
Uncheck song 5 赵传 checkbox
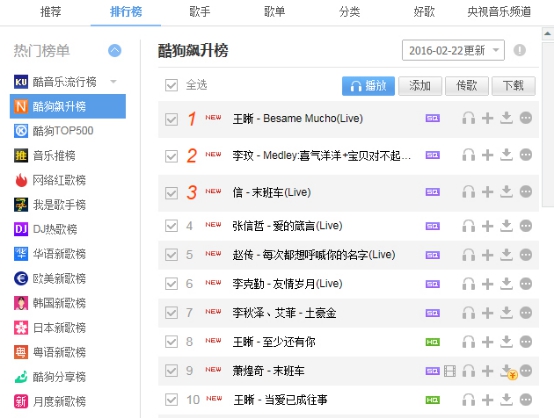point(171,255)
